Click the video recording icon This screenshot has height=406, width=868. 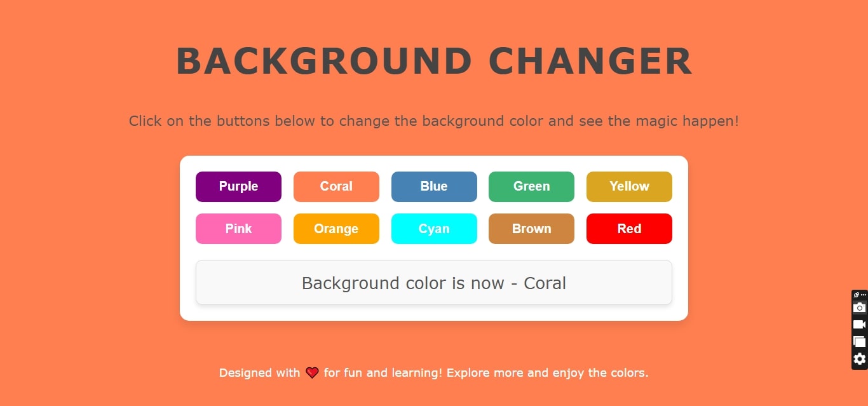859,325
